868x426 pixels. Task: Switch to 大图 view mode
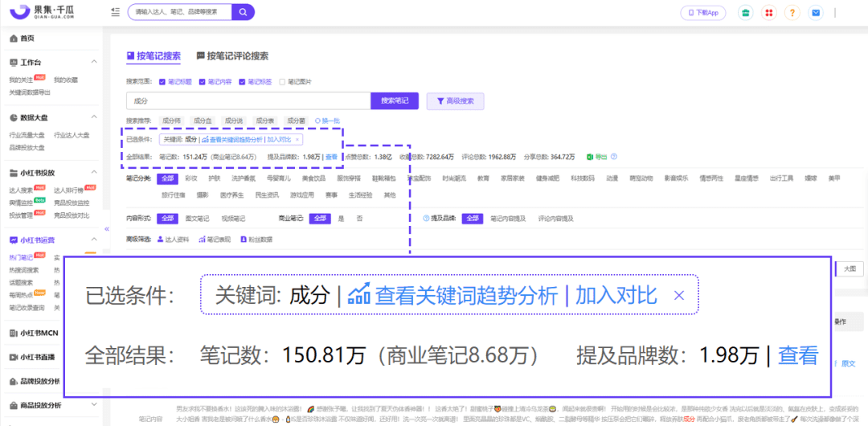click(850, 268)
